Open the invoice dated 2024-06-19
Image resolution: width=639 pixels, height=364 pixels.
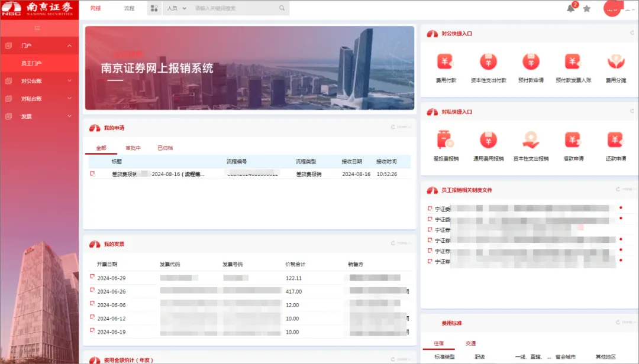click(250, 332)
